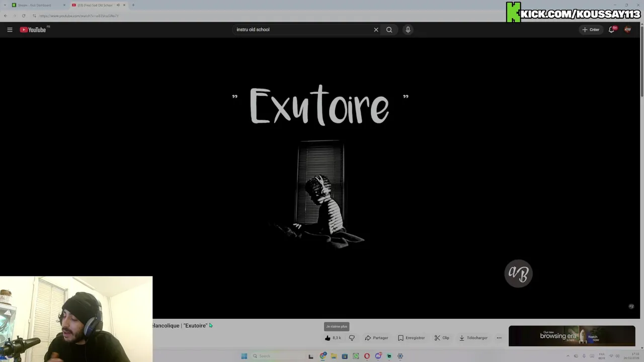The height and width of the screenshot is (362, 644).
Task: Open a new browser tab
Action: (x=133, y=5)
